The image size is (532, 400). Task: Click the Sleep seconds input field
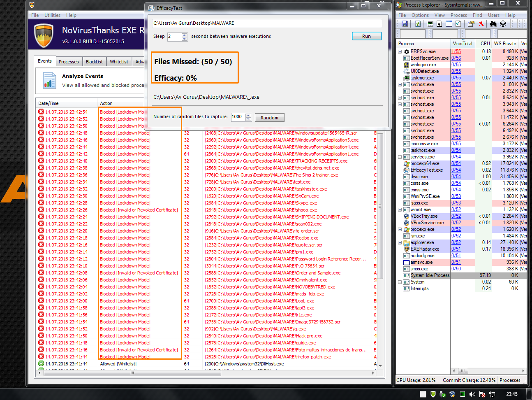pos(174,37)
